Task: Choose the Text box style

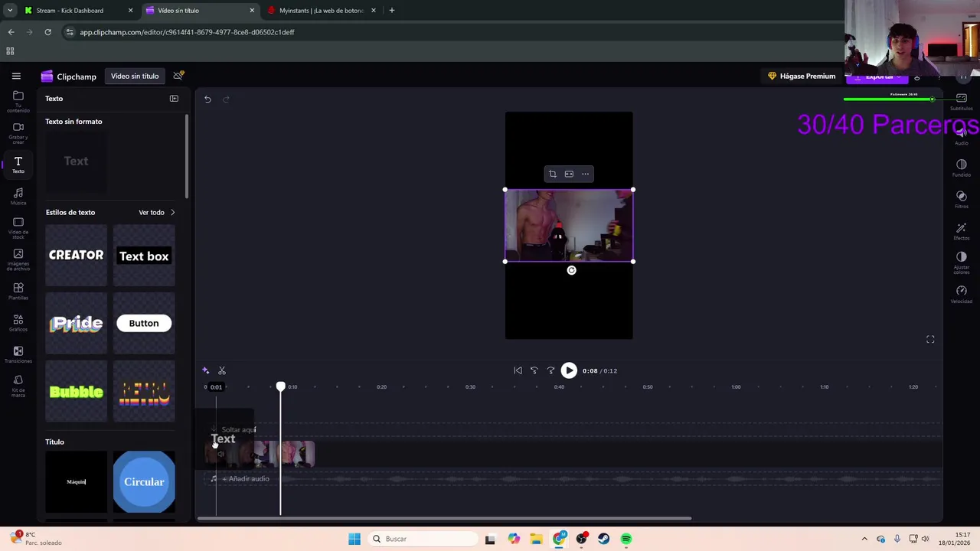Action: pyautogui.click(x=144, y=256)
